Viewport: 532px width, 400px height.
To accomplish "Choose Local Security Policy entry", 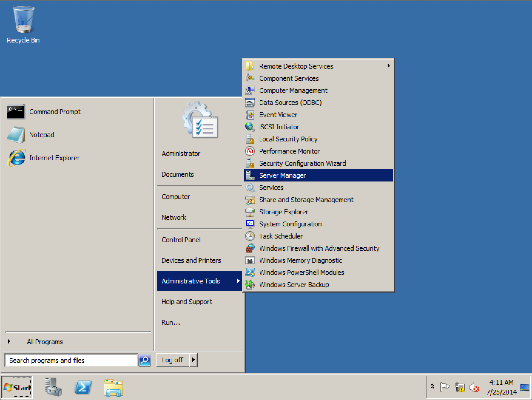I will coord(318,139).
